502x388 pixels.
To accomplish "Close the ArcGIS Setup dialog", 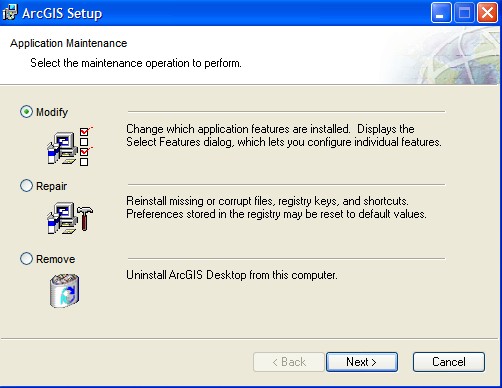I will click(487, 13).
